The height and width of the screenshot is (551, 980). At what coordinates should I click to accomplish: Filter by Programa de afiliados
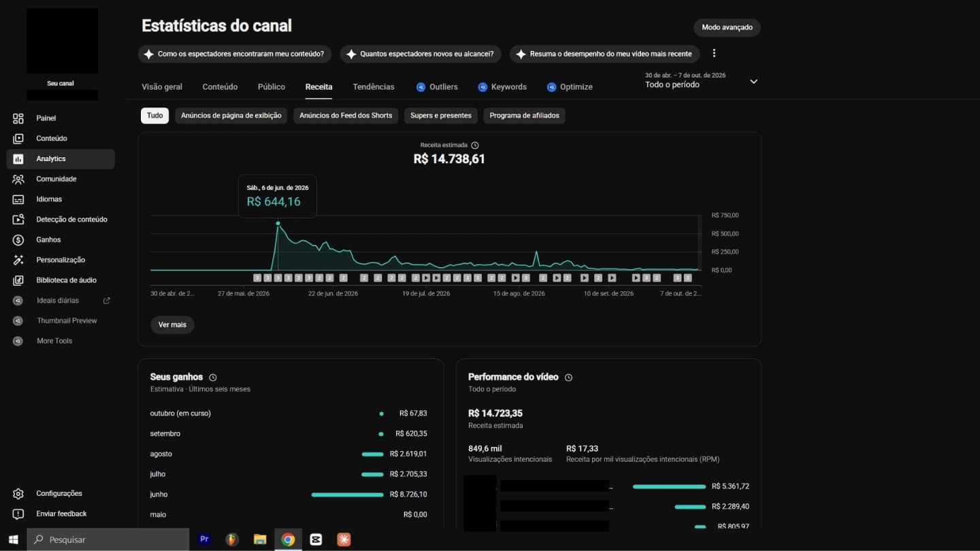click(524, 116)
